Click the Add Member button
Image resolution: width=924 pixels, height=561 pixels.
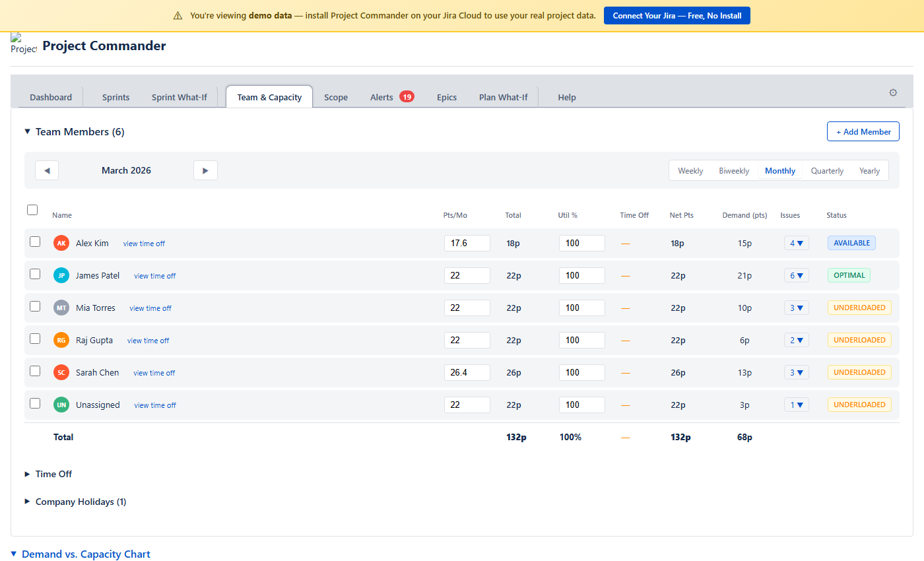point(863,131)
